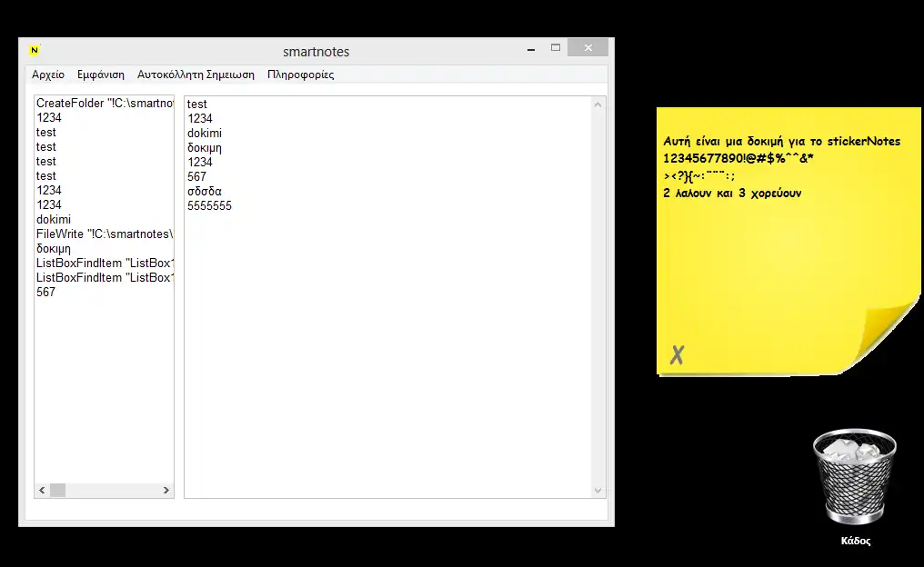Click the down arrow of the text area scrollbar
The height and width of the screenshot is (567, 924).
click(598, 491)
